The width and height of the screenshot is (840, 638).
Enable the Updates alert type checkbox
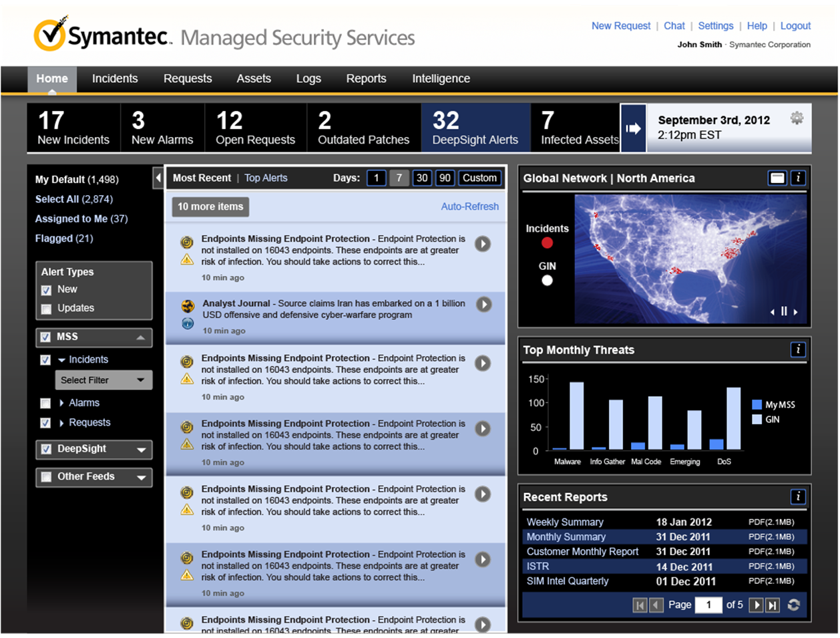pyautogui.click(x=46, y=309)
